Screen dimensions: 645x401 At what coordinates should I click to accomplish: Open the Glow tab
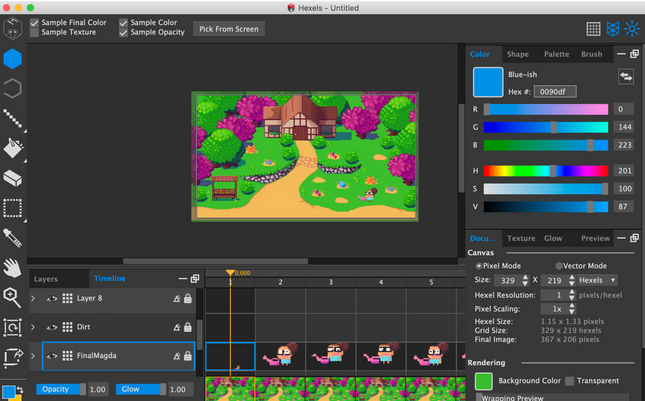coord(553,238)
